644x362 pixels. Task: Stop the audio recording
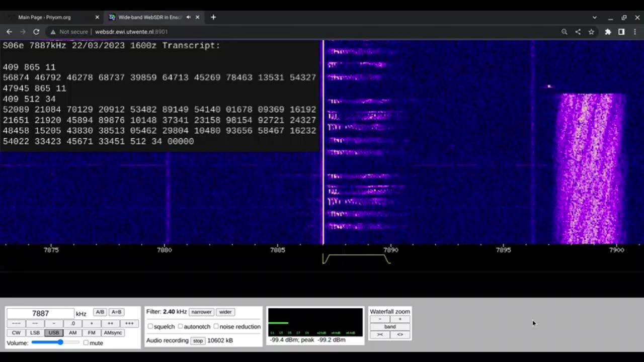tap(198, 341)
